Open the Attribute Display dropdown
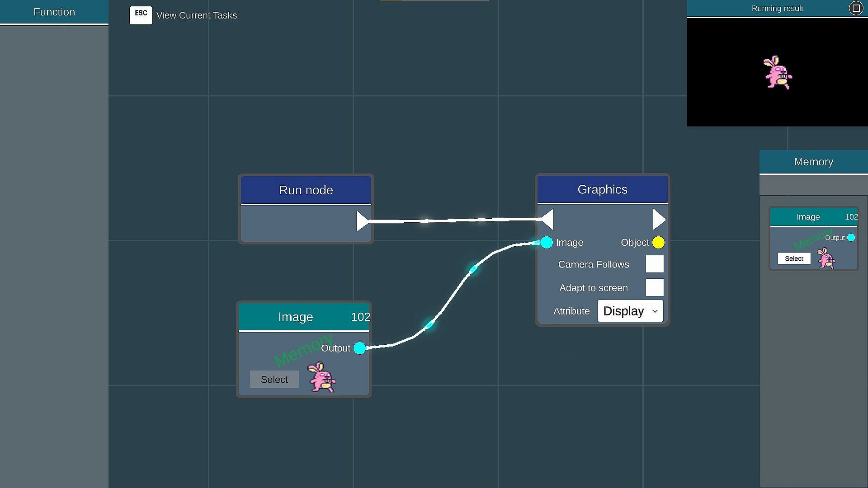Screen dimensions: 868x488 [x=630, y=311]
